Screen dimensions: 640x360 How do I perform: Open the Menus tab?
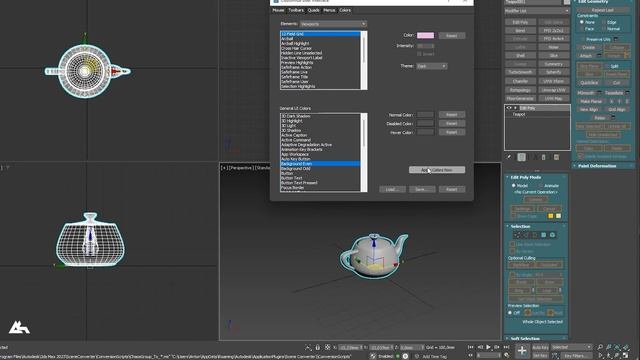click(x=329, y=10)
